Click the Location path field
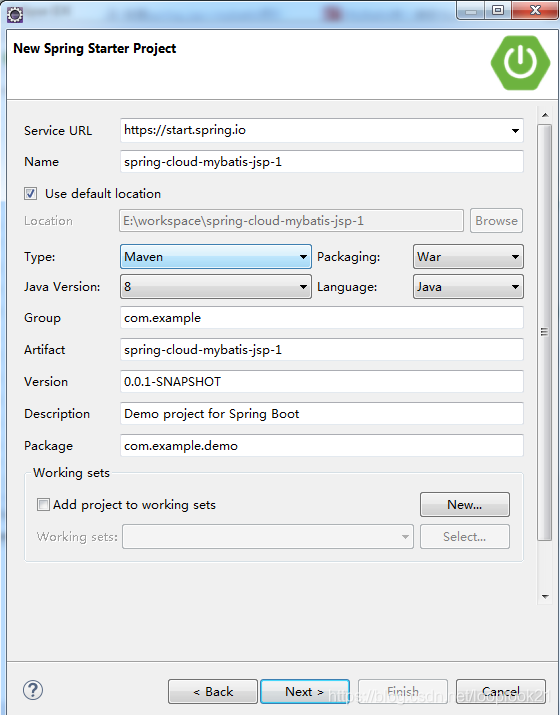This screenshot has width=560, height=715. pos(291,221)
